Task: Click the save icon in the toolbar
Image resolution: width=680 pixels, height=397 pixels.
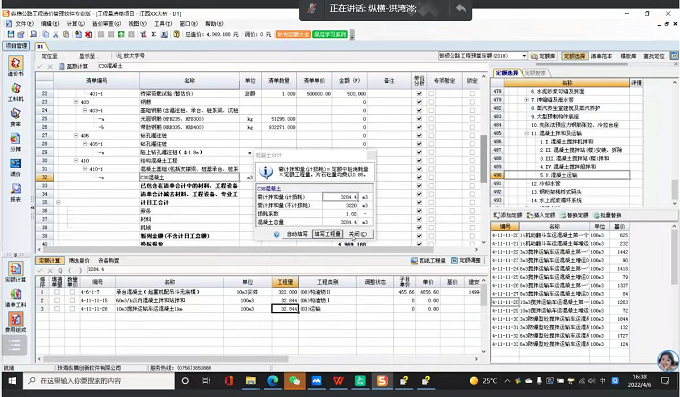Action: coord(10,34)
